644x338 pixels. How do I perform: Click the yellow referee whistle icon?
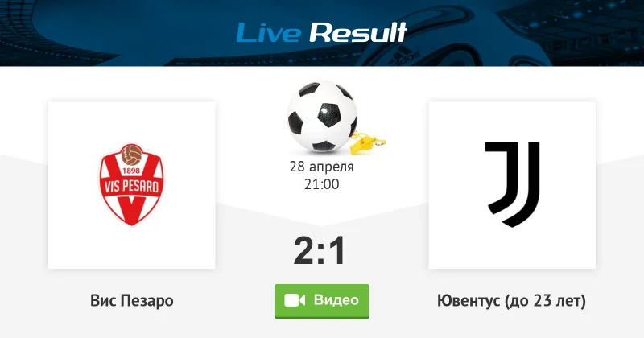tap(366, 142)
